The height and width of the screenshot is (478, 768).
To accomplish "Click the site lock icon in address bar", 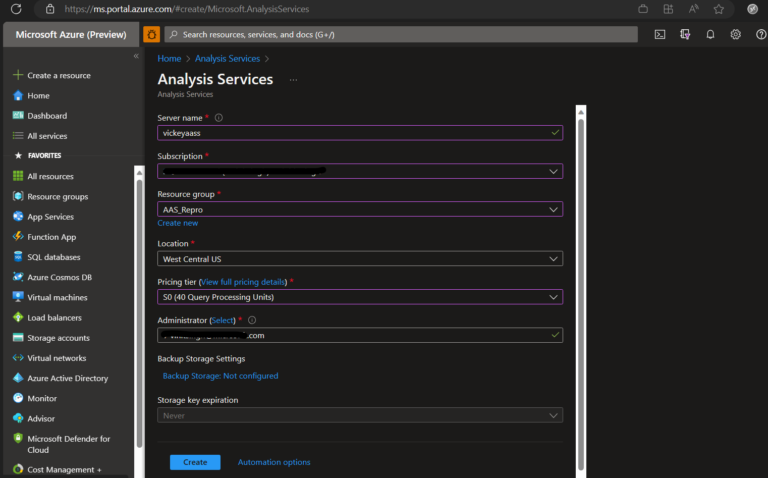I will tap(50, 9).
